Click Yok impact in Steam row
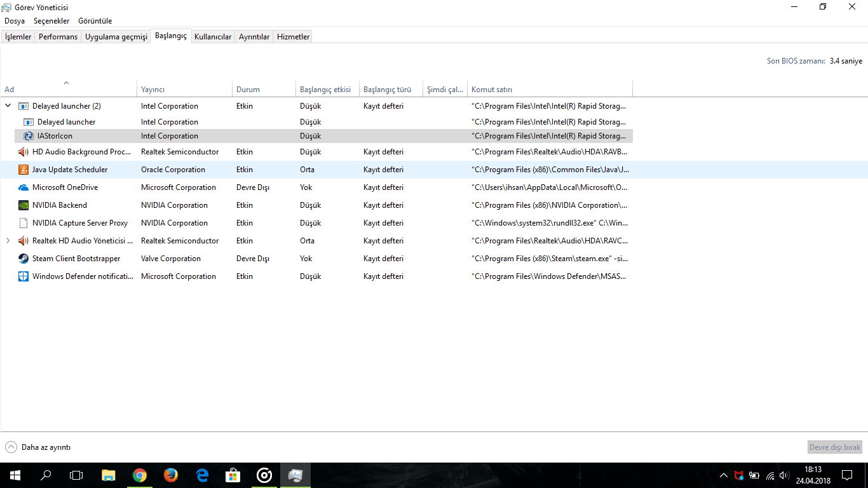This screenshot has height=488, width=868. pyautogui.click(x=306, y=259)
